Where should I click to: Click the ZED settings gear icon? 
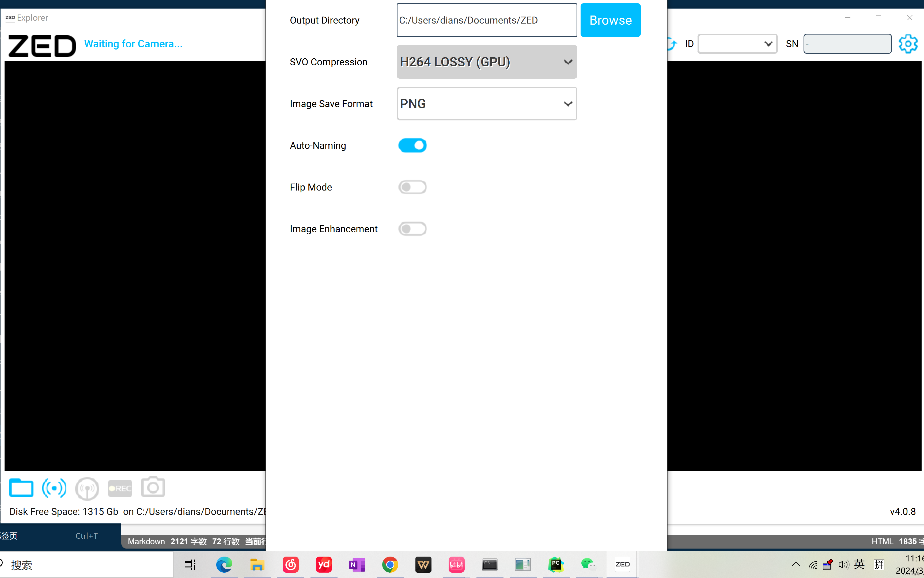click(x=907, y=44)
